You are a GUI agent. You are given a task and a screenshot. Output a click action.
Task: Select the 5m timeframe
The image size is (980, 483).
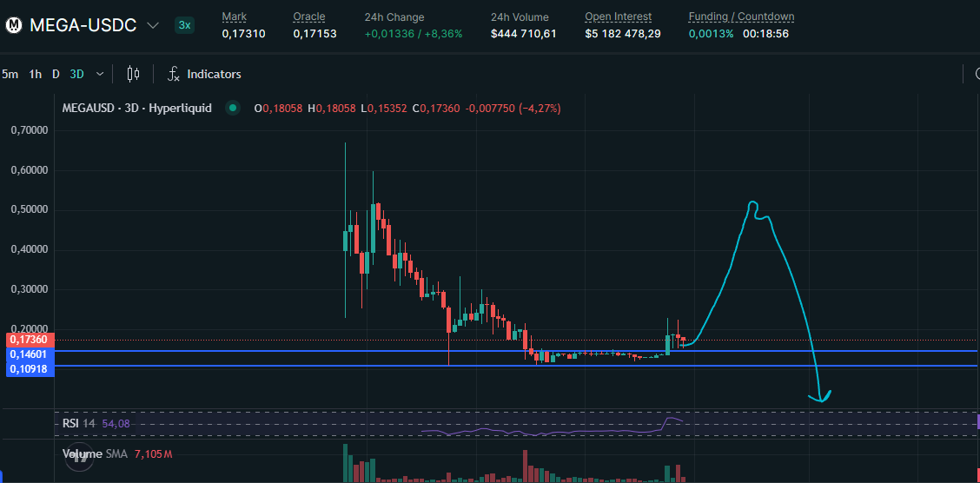(x=10, y=75)
